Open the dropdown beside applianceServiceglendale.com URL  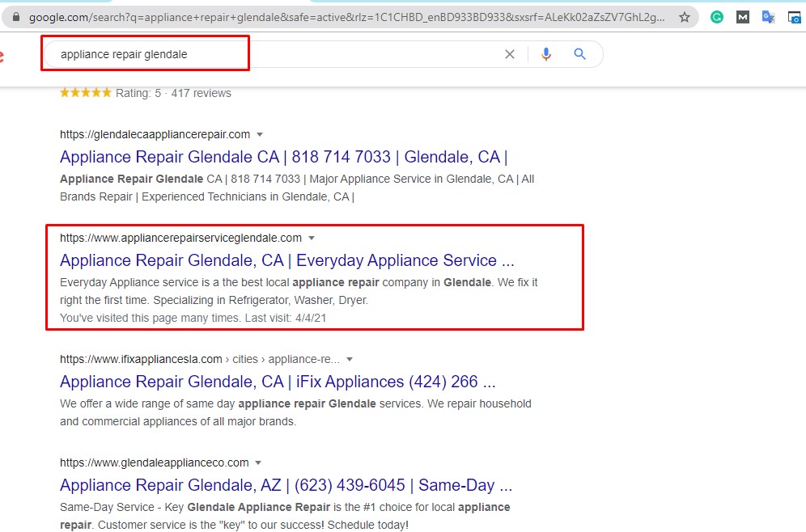312,238
